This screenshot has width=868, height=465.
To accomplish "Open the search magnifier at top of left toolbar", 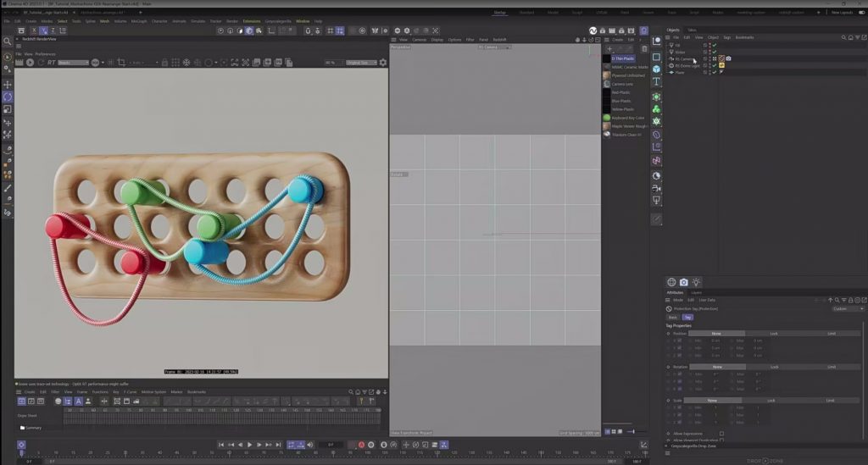I will 7,42.
